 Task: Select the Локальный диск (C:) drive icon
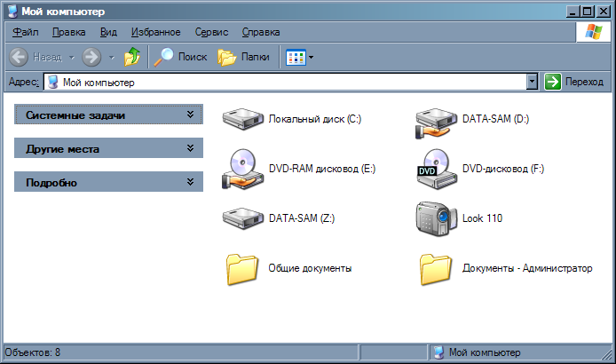coord(243,119)
